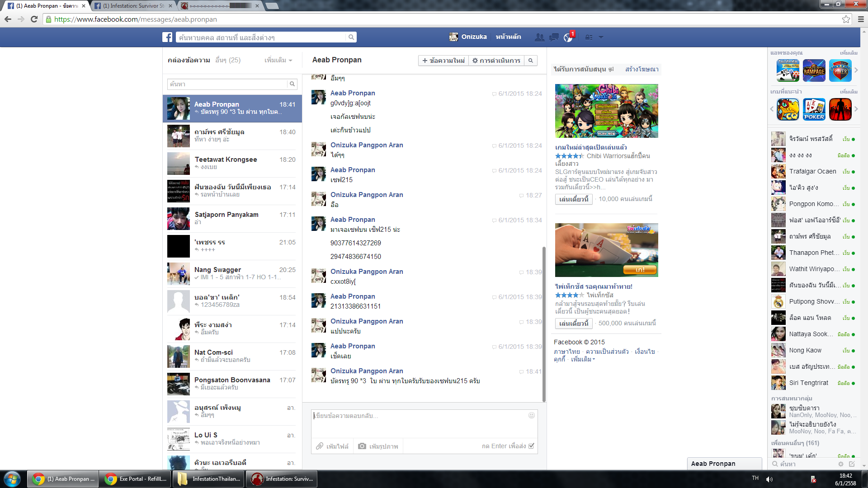Click the privacy shortcuts lock icon
This screenshot has width=868, height=488.
click(589, 38)
